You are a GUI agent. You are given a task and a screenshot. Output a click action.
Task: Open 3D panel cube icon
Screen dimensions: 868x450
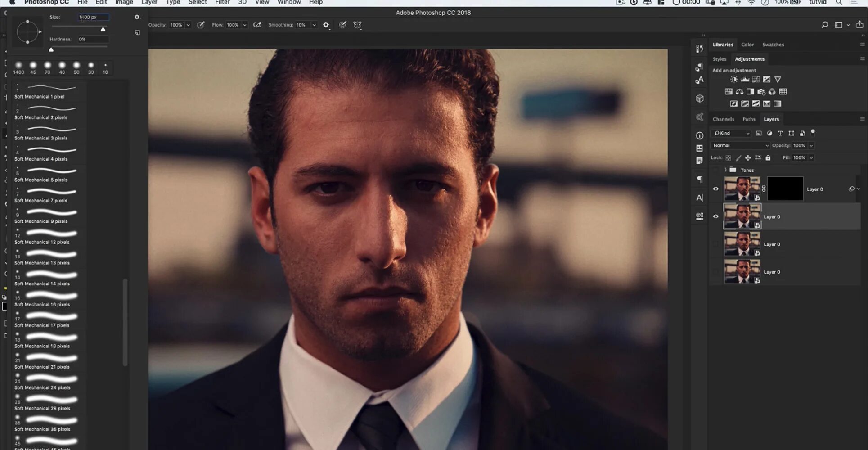coord(699,99)
